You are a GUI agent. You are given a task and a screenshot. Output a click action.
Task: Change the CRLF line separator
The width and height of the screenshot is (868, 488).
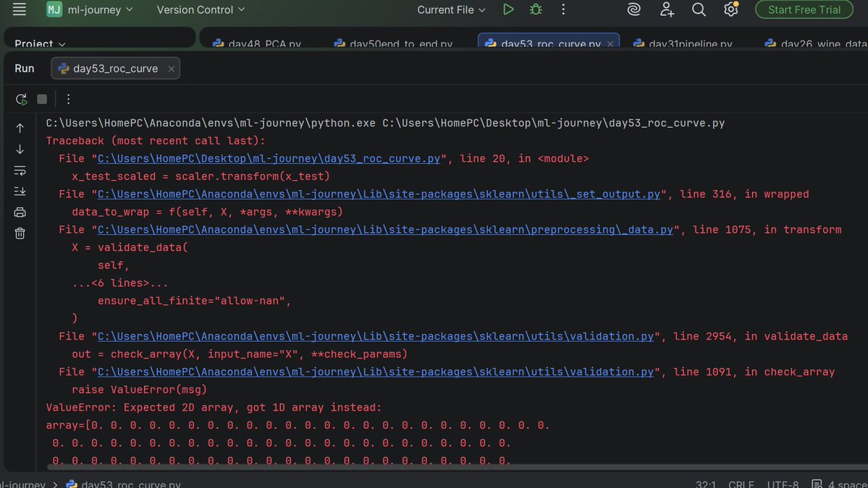click(x=741, y=484)
